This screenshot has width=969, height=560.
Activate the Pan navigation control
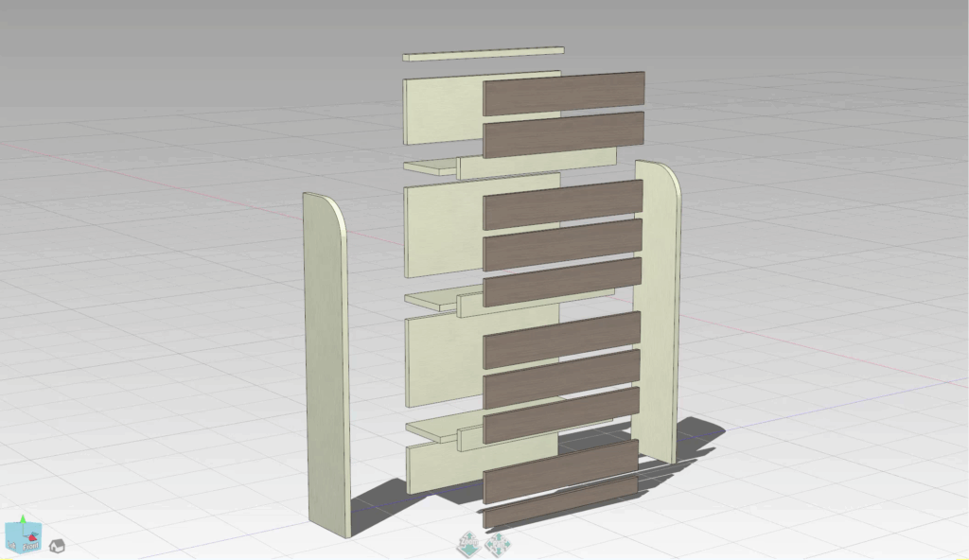[x=496, y=543]
